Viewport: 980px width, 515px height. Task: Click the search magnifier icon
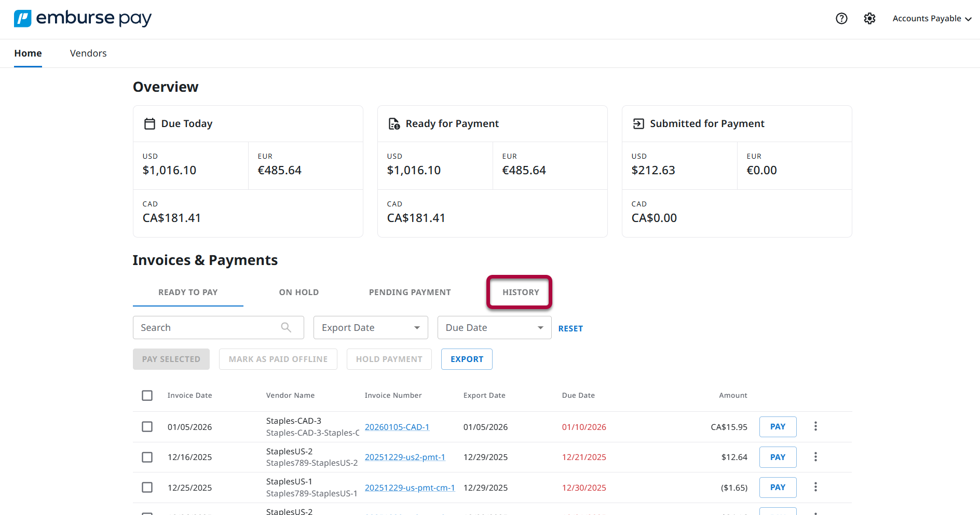click(x=286, y=327)
